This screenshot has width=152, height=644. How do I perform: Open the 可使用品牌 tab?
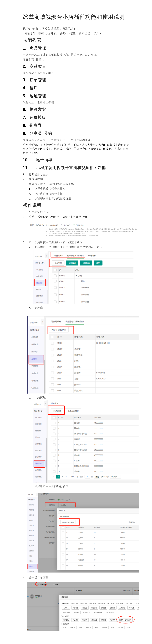coord(56,321)
